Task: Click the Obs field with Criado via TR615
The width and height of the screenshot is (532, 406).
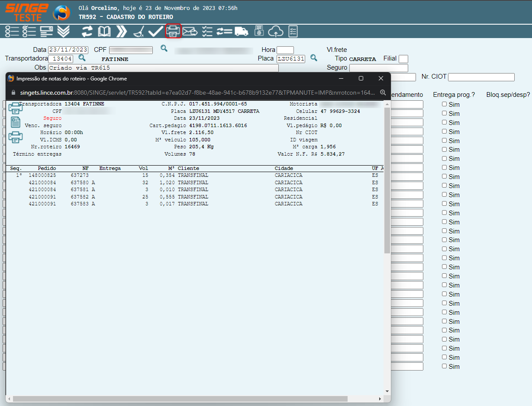Action: point(163,68)
